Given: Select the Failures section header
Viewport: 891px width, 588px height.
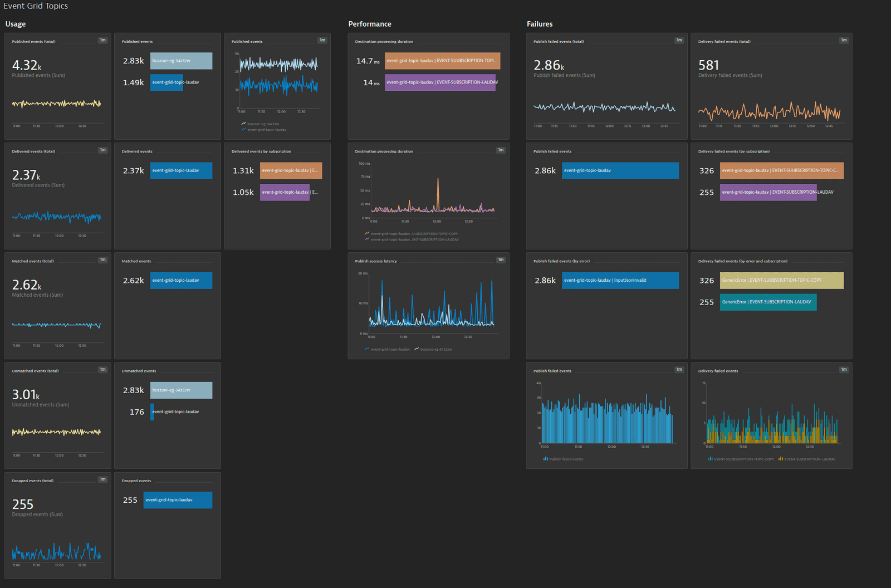Looking at the screenshot, I should (538, 24).
